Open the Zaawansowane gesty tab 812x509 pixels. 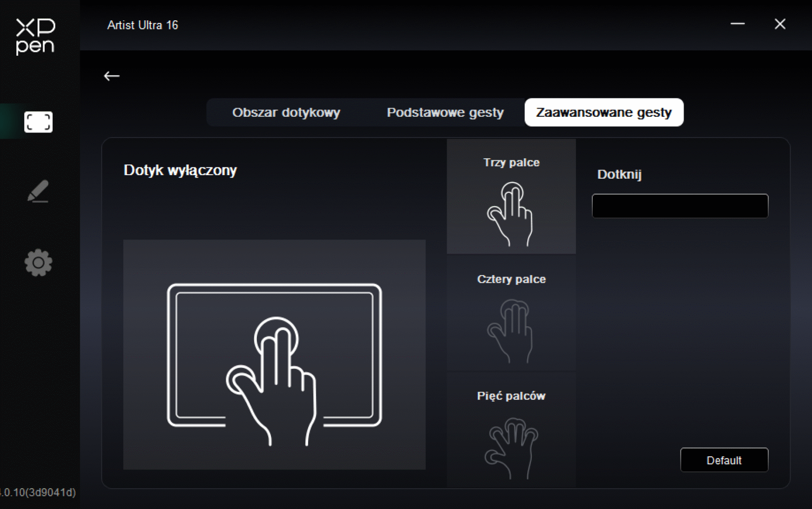[603, 113]
